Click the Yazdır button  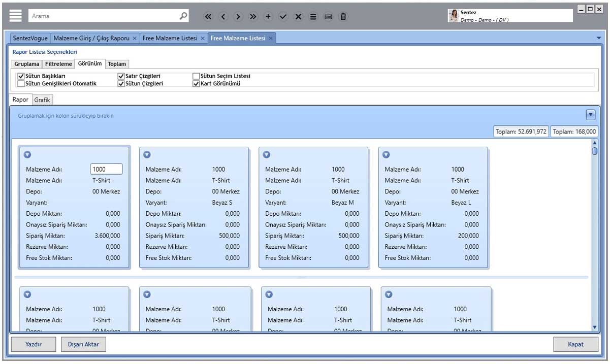click(34, 344)
